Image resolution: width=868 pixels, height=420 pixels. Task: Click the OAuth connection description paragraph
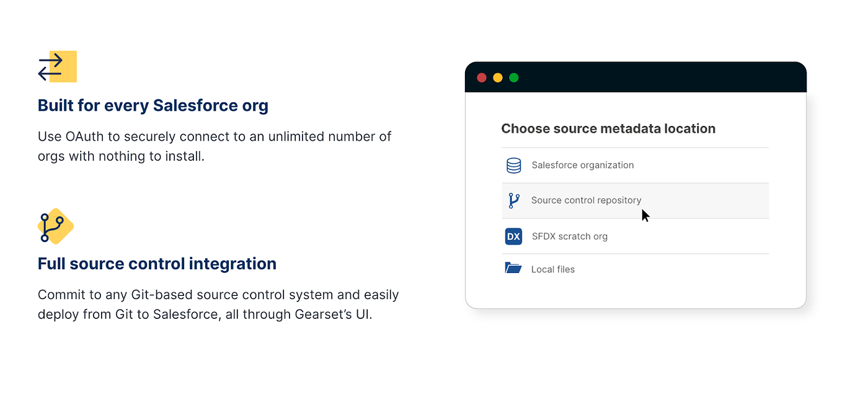(x=214, y=146)
